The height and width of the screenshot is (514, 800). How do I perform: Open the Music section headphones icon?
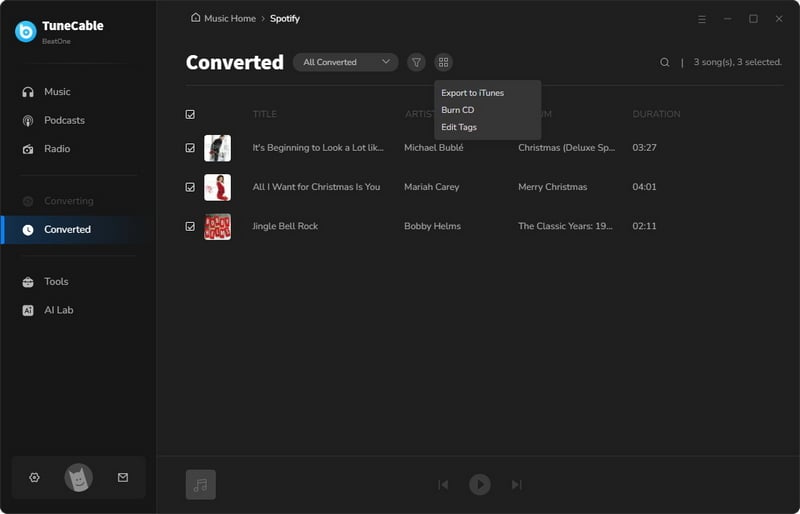[x=28, y=92]
